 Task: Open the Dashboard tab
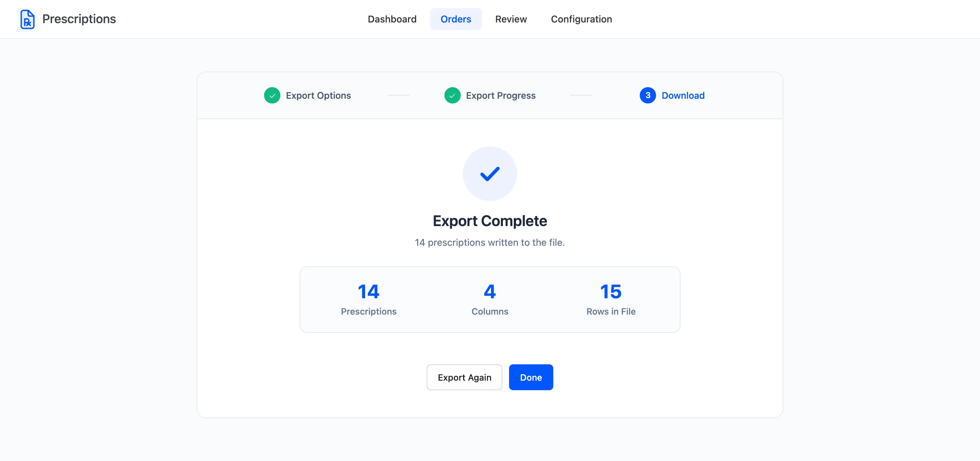point(392,19)
